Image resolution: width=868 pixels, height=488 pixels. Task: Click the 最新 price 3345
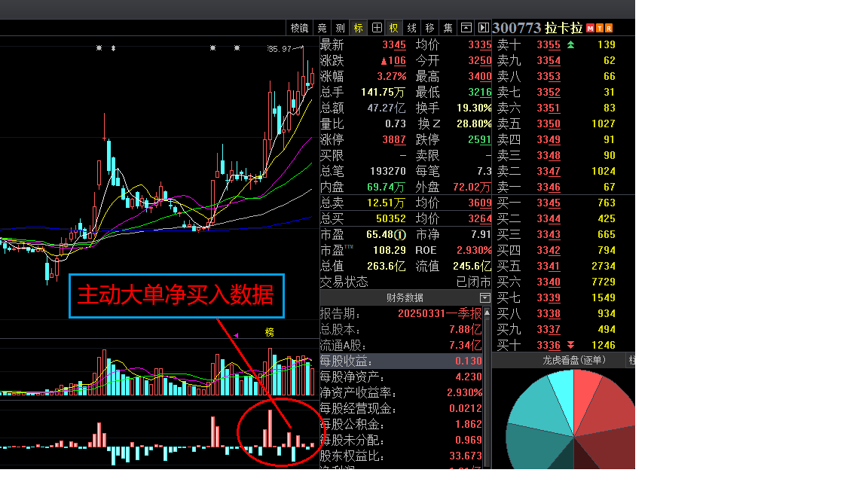click(x=393, y=45)
